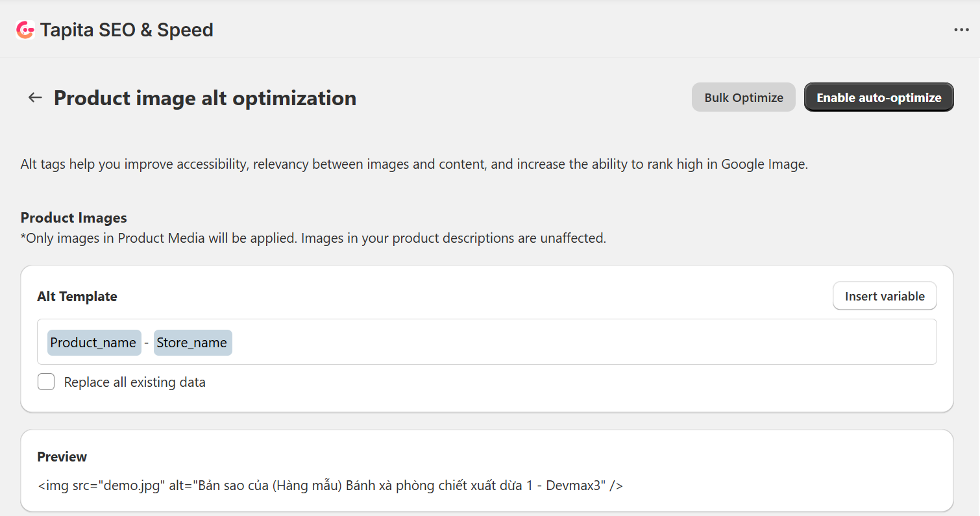Click the Alt Template card heading
980x516 pixels.
pos(77,297)
